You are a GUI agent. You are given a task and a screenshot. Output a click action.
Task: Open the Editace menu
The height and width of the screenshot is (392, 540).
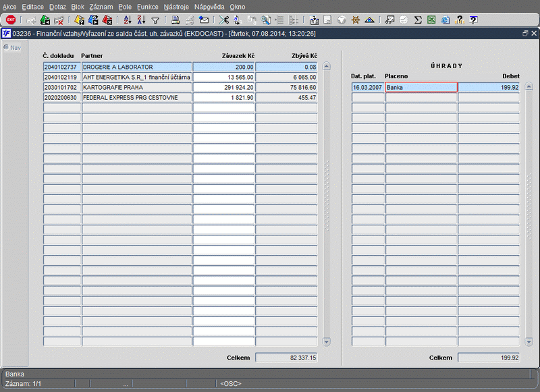click(32, 7)
